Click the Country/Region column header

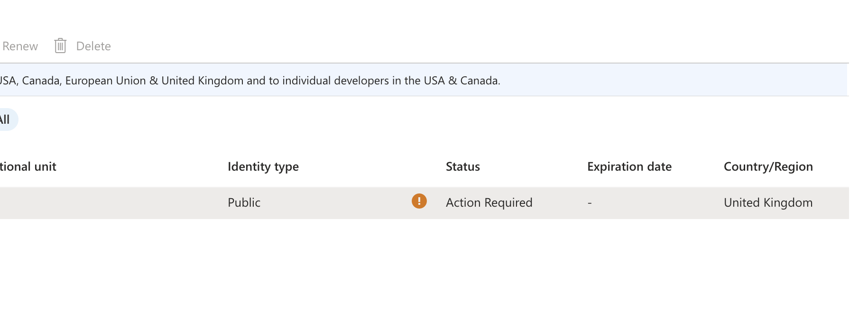[768, 166]
